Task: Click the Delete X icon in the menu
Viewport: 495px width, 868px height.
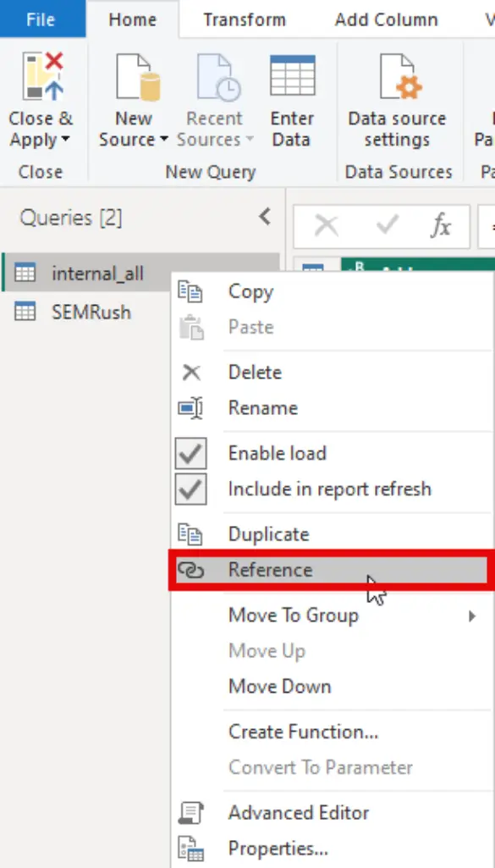Action: 191,373
